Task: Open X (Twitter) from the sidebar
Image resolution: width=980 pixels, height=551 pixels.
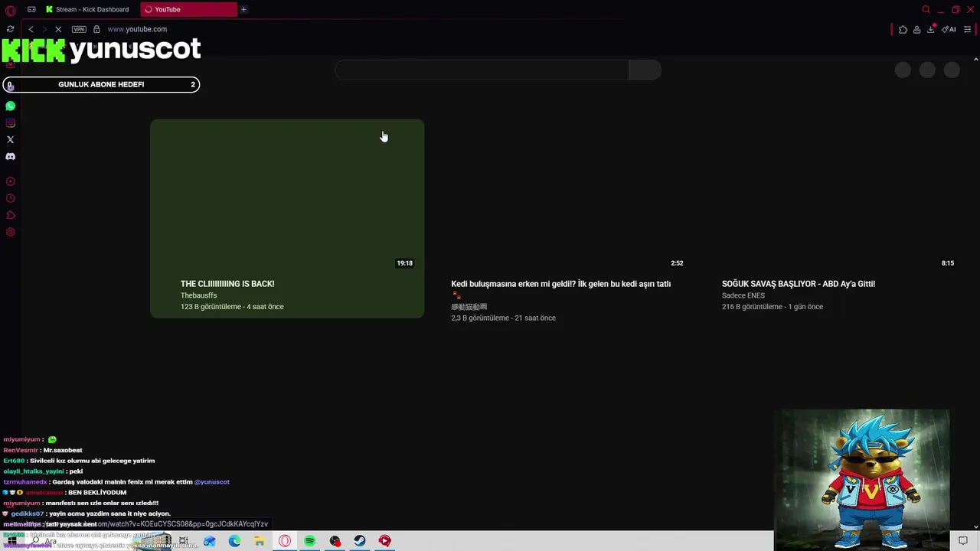Action: click(11, 139)
